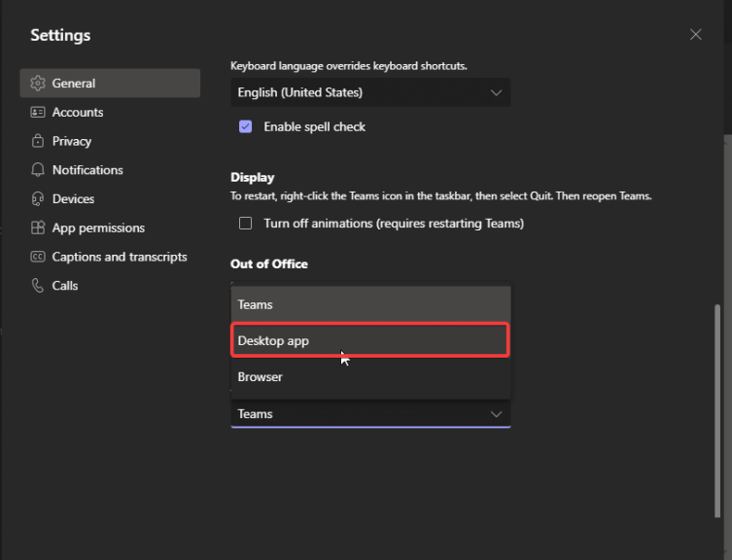Click the Accounts card icon
Image resolution: width=732 pixels, height=560 pixels.
pyautogui.click(x=38, y=112)
